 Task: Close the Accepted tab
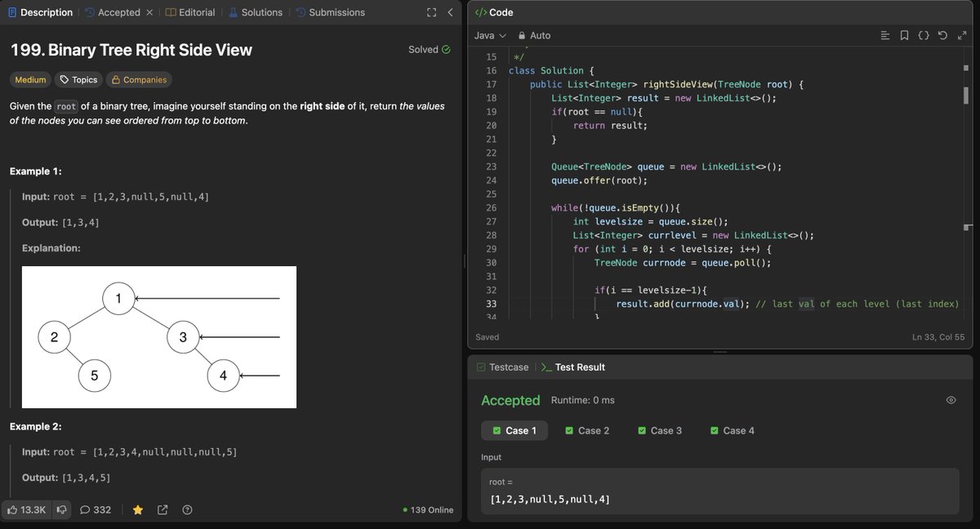point(149,12)
